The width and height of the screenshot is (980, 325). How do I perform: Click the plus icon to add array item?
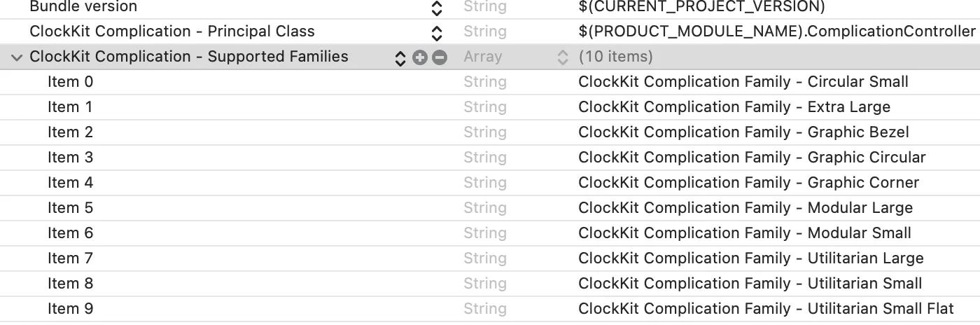pyautogui.click(x=420, y=58)
